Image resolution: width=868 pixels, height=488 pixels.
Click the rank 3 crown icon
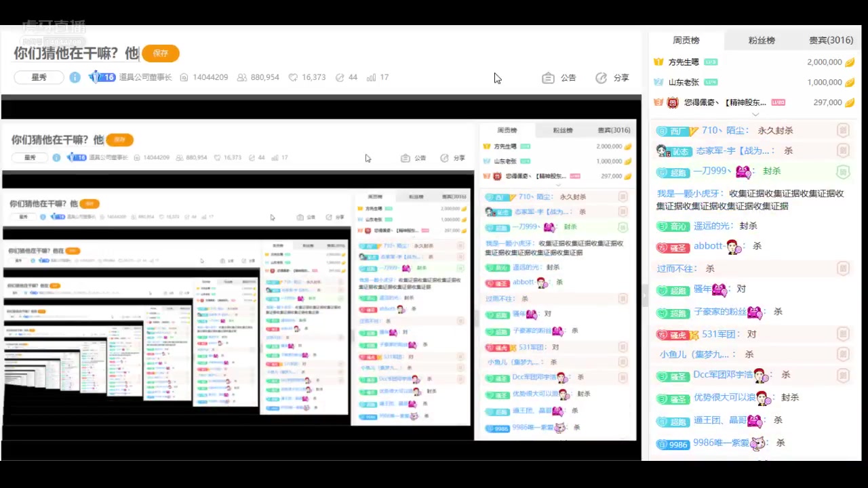click(x=658, y=102)
